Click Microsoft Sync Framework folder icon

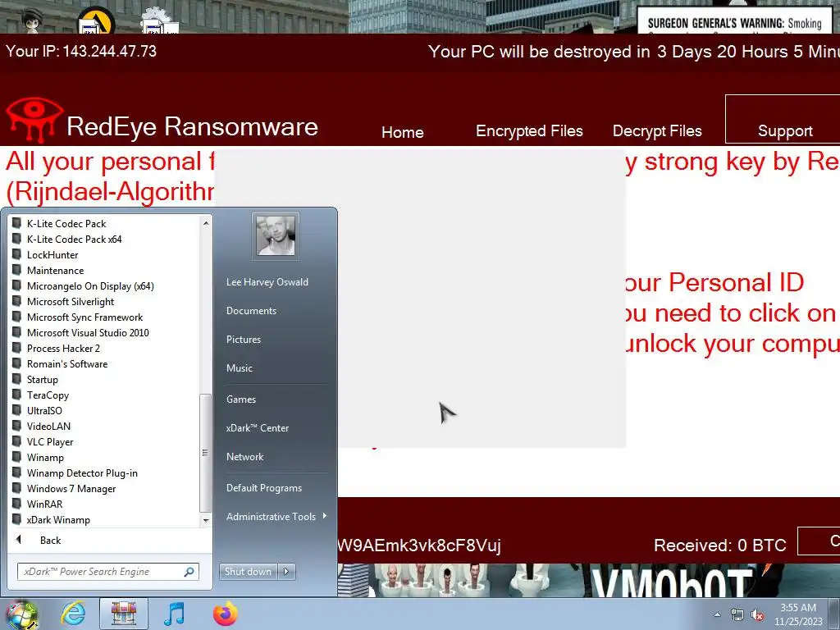point(16,317)
